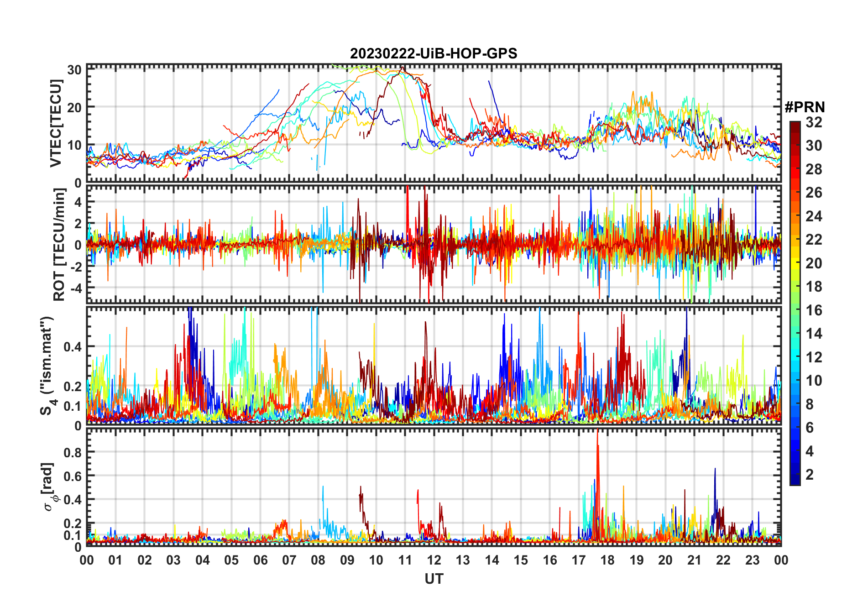Viewport: 868px width, 607px height.
Task: Select UT axis hour label "15"
Action: [x=521, y=560]
